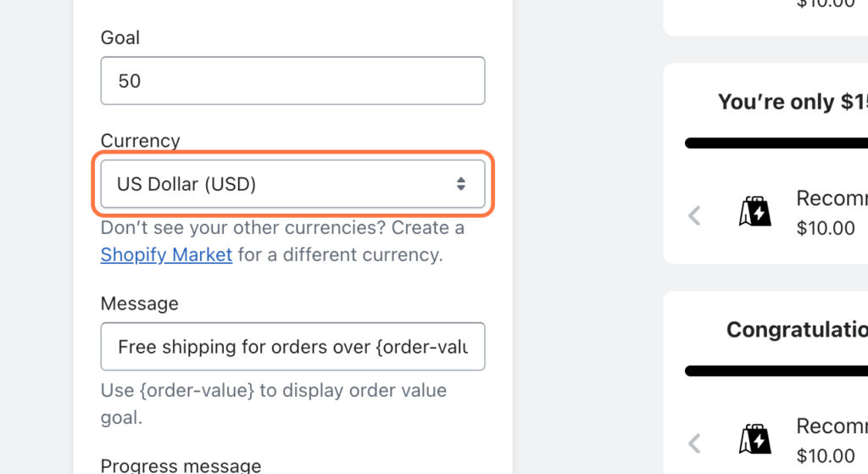Screen dimensions: 868x474
Task: Click the Currency field label
Action: (140, 141)
